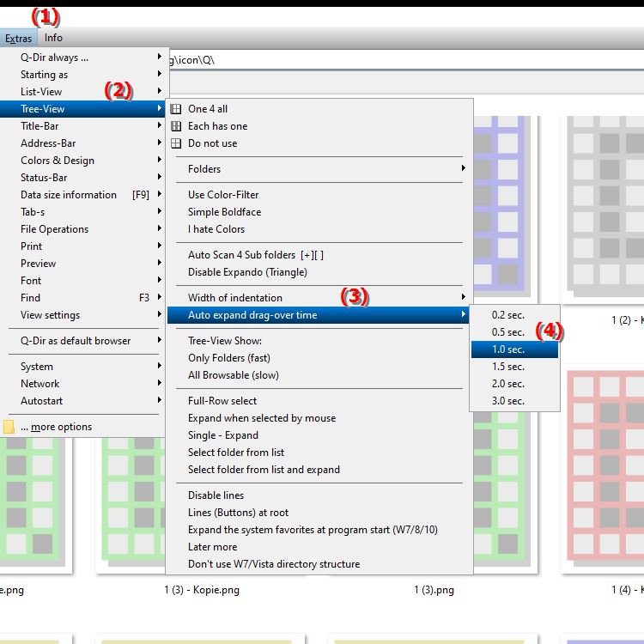Screen dimensions: 644x644
Task: Open the Font submenu
Action: [x=82, y=281]
